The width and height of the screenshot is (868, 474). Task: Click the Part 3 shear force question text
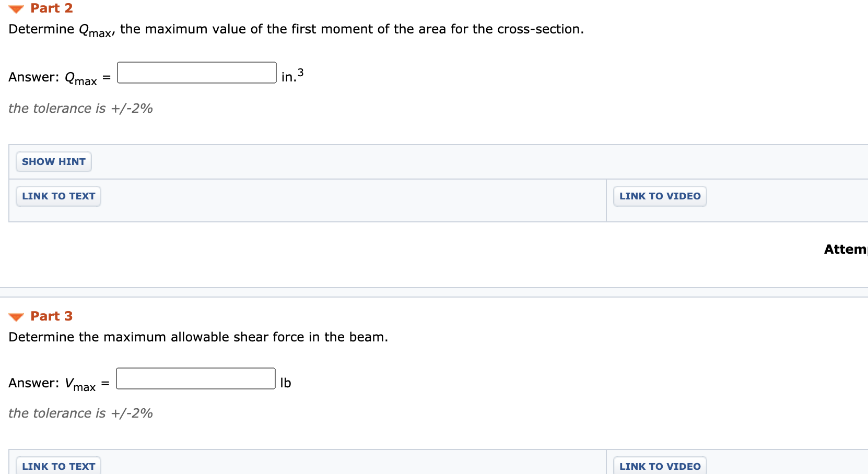point(198,337)
